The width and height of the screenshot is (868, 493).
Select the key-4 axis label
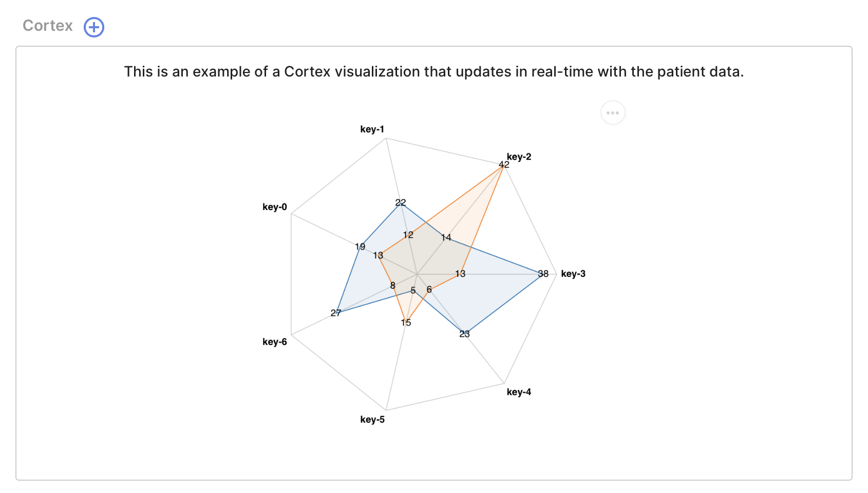click(519, 392)
